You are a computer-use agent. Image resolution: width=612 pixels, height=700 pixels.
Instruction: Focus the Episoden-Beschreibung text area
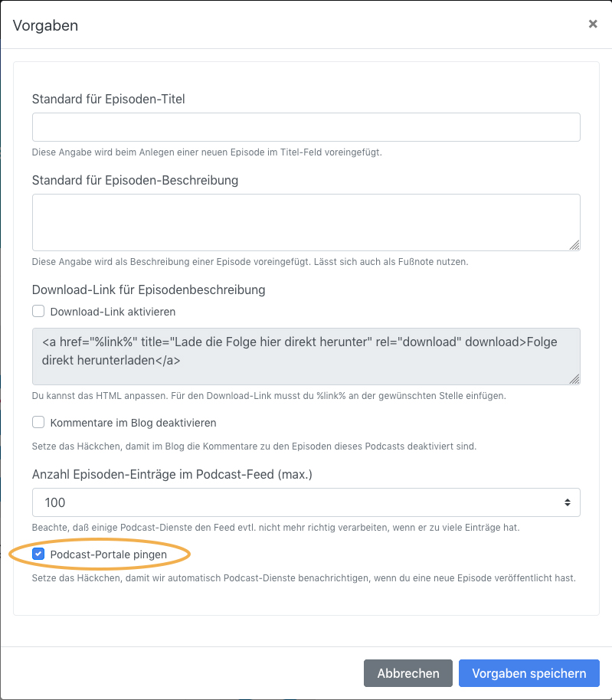pos(306,222)
